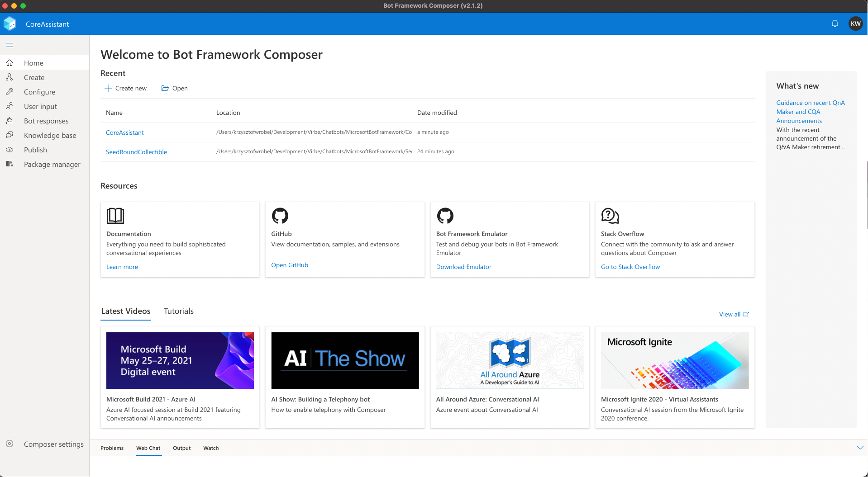Open Knowledge base in sidebar
Image resolution: width=868 pixels, height=477 pixels.
click(44, 135)
